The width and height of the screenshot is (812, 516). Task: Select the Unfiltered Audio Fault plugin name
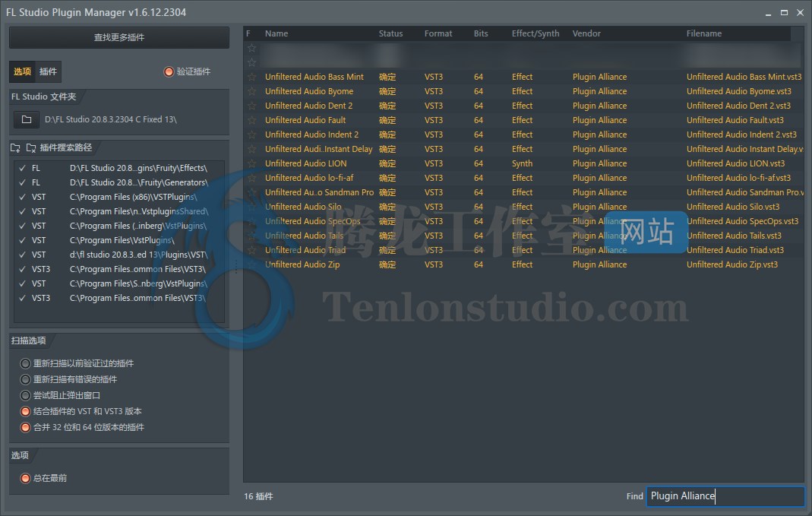point(305,120)
